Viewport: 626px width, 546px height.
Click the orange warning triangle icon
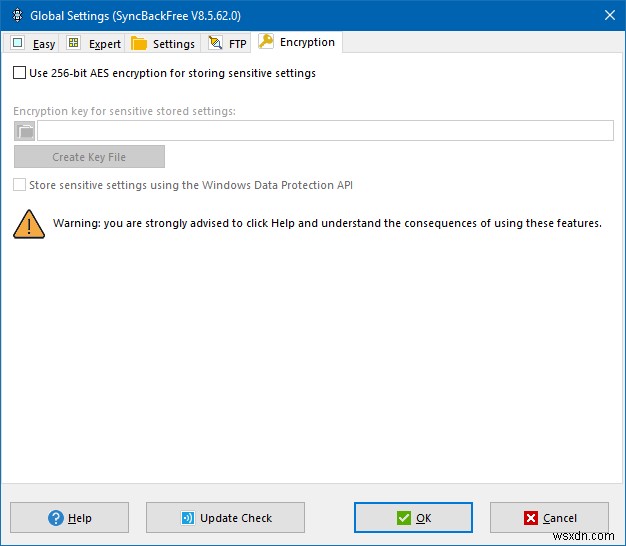(29, 224)
